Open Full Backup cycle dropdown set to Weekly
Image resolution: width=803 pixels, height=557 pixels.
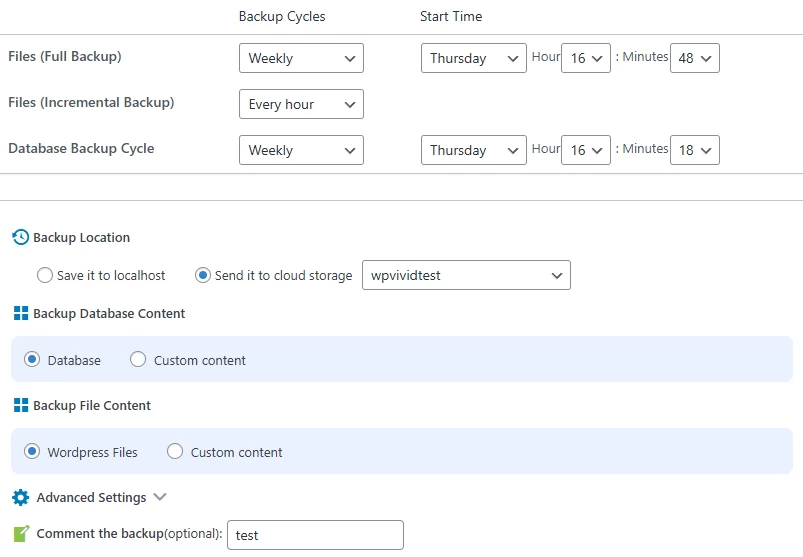[x=301, y=58]
